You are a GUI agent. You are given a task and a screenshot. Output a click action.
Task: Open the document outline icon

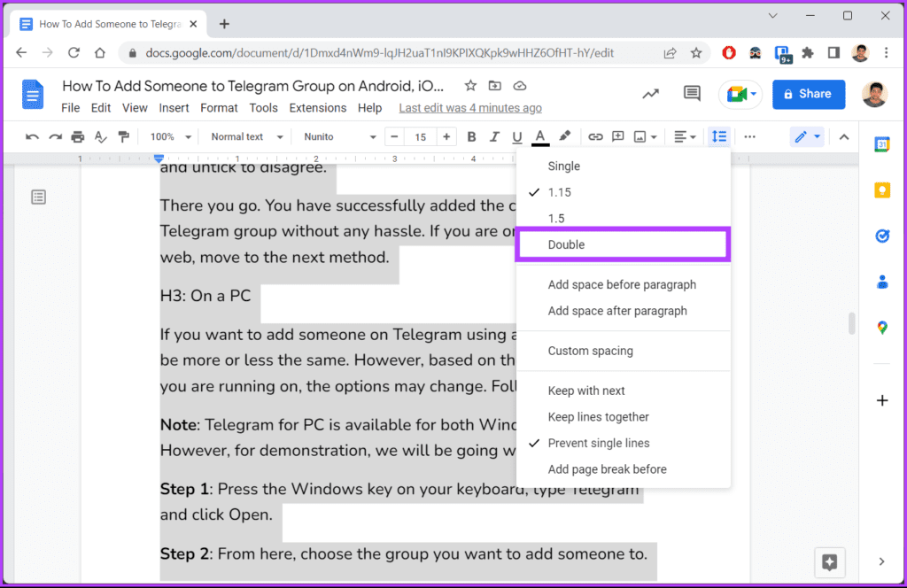pos(39,197)
